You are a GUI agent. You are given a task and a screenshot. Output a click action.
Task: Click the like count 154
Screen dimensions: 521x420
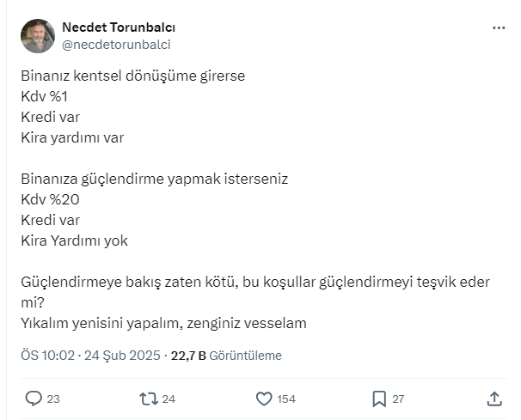[287, 399]
